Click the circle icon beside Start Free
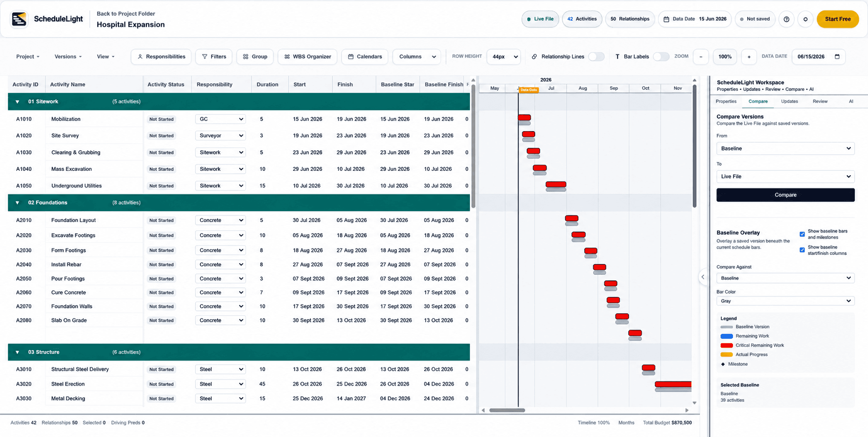This screenshot has height=437, width=868. point(805,19)
